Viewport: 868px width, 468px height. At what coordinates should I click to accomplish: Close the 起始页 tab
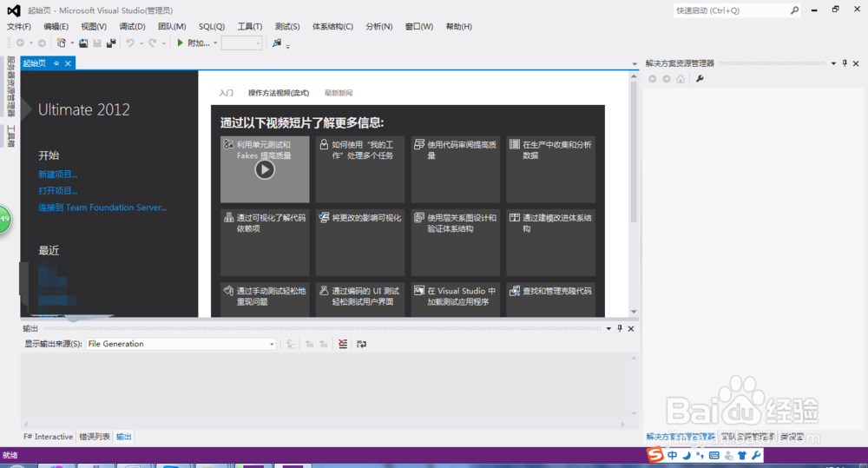(x=68, y=63)
